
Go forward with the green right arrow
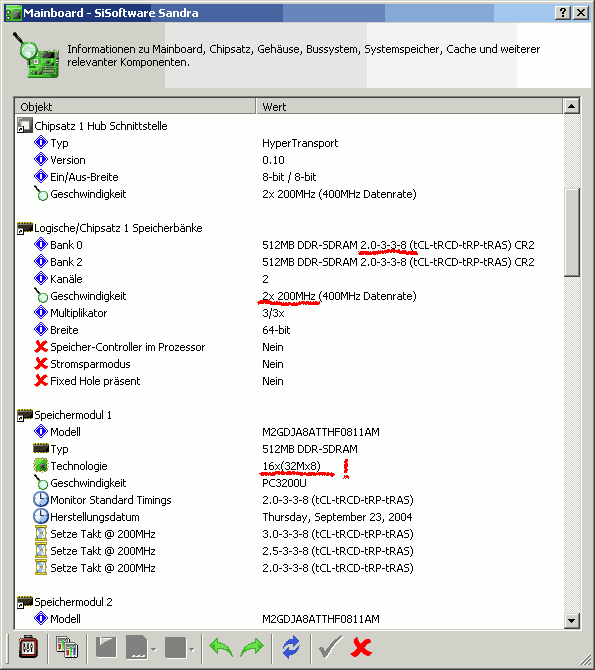click(252, 648)
